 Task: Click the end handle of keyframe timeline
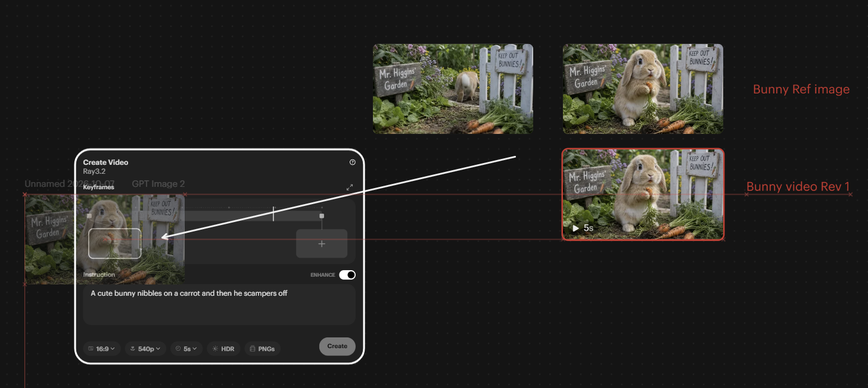coord(322,216)
